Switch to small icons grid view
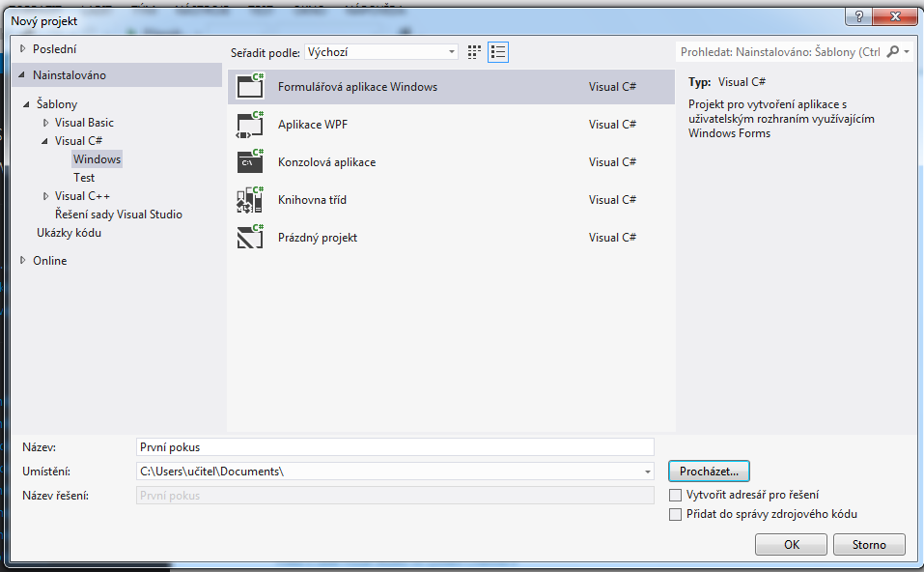The width and height of the screenshot is (924, 572). click(x=474, y=52)
